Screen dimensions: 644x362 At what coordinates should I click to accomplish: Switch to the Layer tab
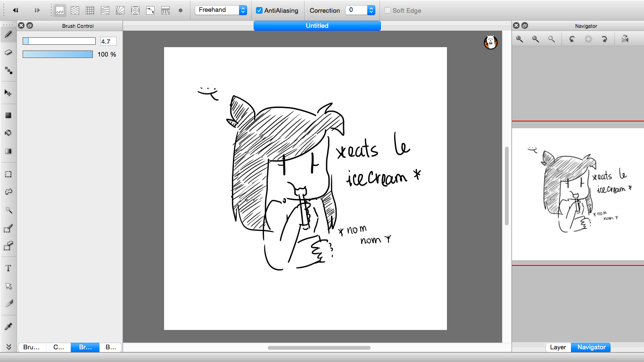point(558,347)
